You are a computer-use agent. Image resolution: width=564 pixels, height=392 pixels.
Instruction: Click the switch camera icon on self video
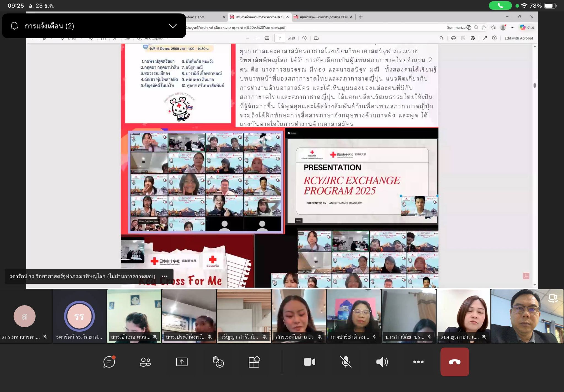click(552, 298)
